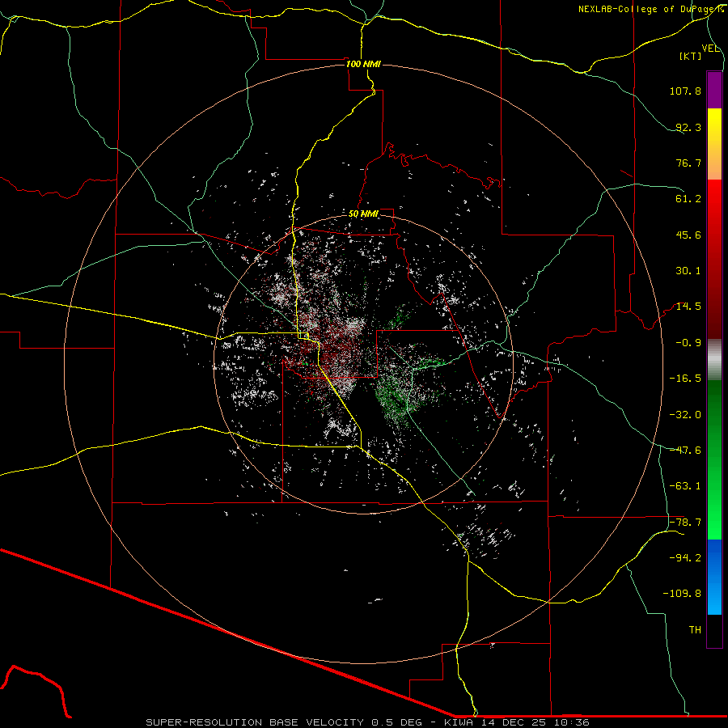Click the TH legend label
Screen dimensions: 728x728
click(x=695, y=630)
